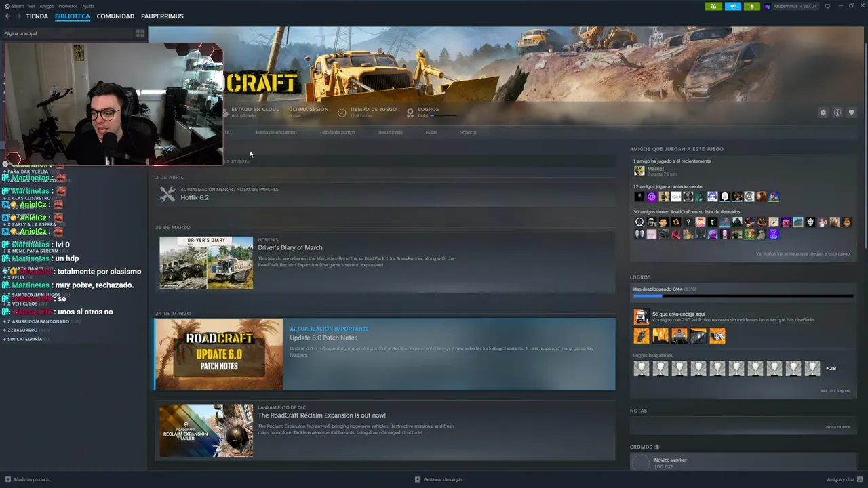Open the Steam menu
This screenshot has width=868, height=488.
click(x=18, y=6)
